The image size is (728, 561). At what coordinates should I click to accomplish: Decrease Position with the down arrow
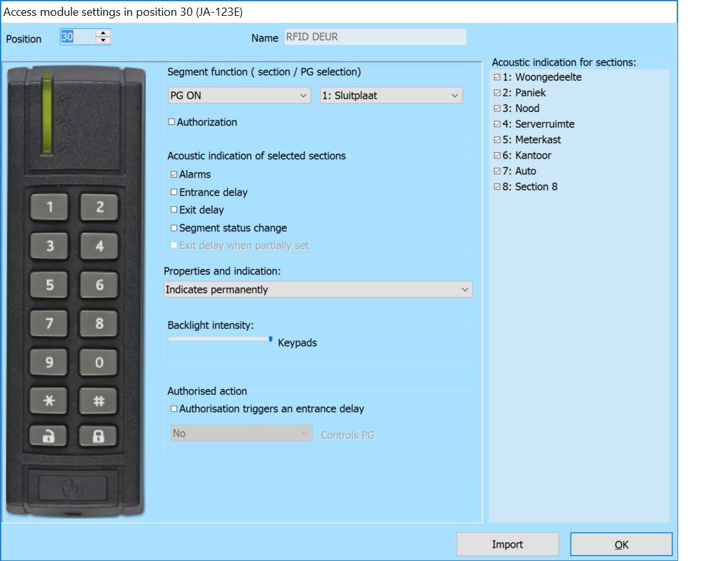coord(103,40)
